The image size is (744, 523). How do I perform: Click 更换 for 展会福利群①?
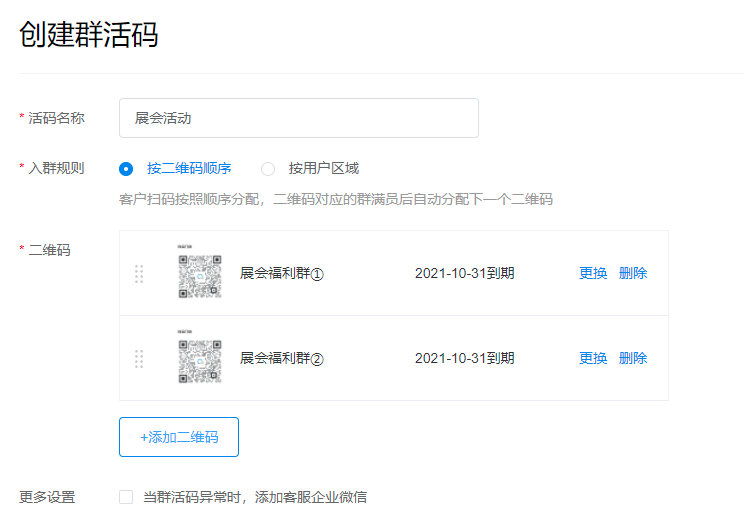tap(593, 273)
